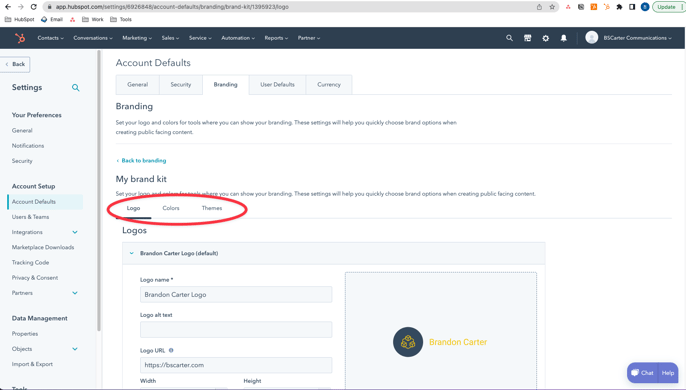Open the Service menu
This screenshot has height=390, width=686.
point(200,38)
